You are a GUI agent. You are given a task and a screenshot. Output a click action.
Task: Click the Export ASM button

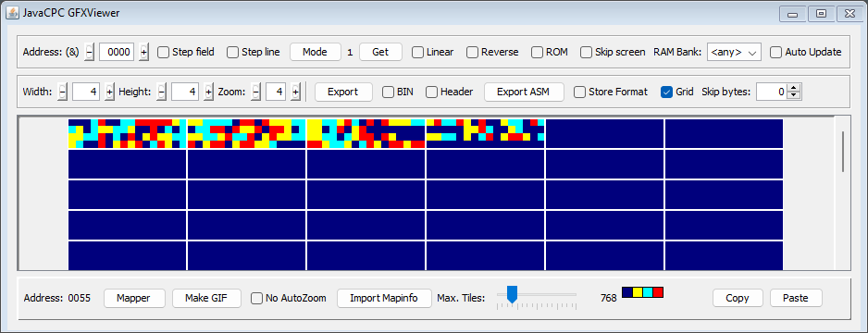click(x=524, y=92)
